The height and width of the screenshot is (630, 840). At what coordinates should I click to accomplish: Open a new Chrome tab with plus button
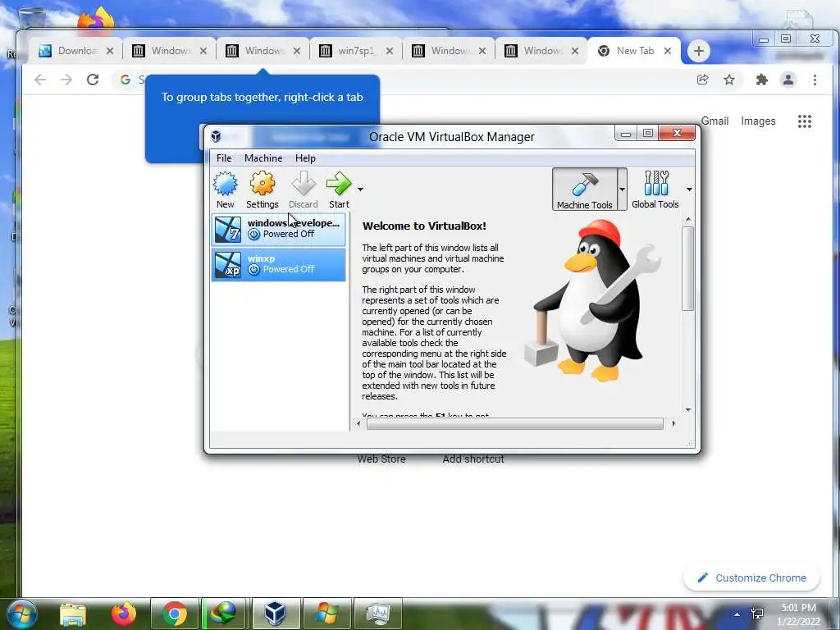(x=699, y=51)
